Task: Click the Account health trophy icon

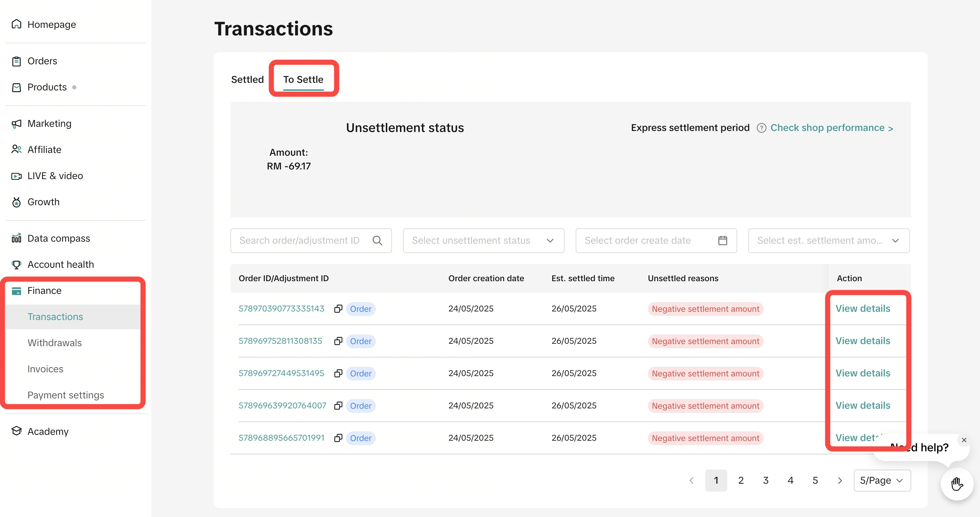Action: click(17, 264)
